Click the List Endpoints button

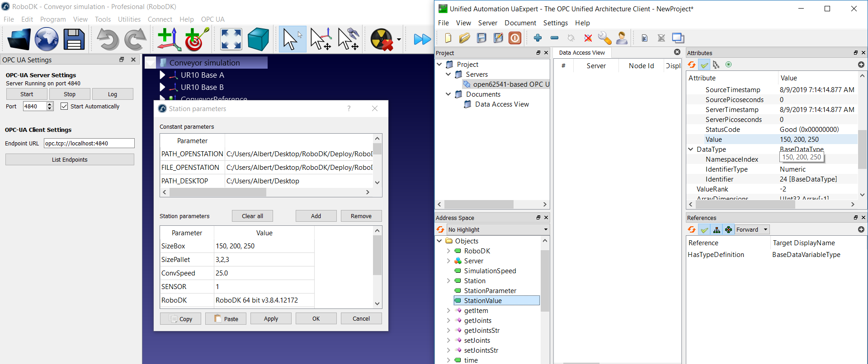tap(70, 159)
